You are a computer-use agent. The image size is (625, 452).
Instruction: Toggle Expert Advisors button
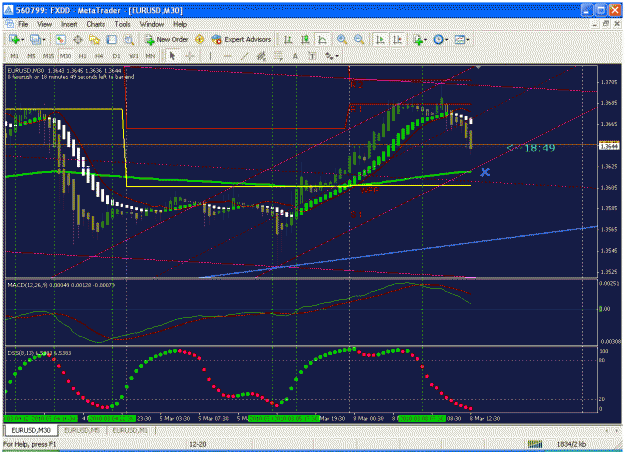241,39
